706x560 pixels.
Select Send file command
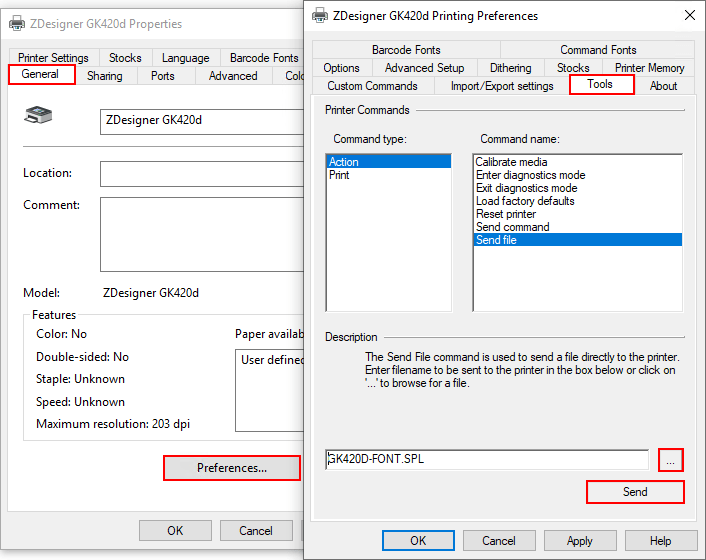(578, 240)
